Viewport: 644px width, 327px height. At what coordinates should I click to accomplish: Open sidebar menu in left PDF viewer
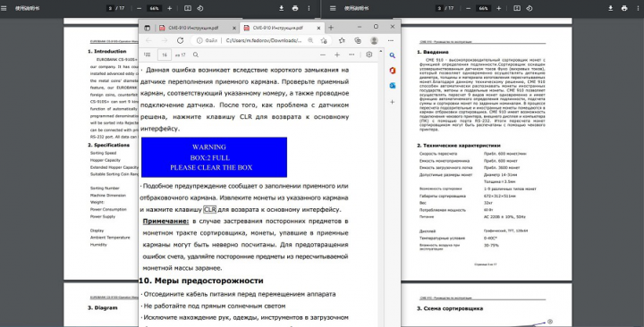point(4,8)
